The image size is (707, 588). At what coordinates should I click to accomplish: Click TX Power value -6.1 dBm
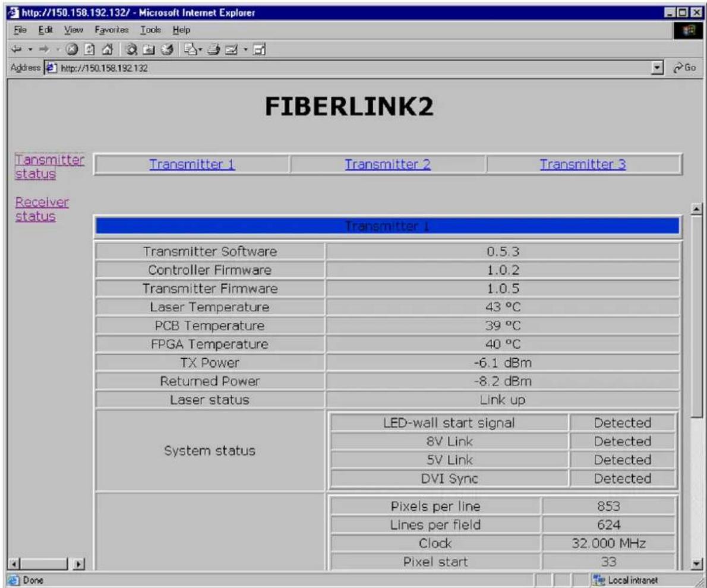coord(503,362)
